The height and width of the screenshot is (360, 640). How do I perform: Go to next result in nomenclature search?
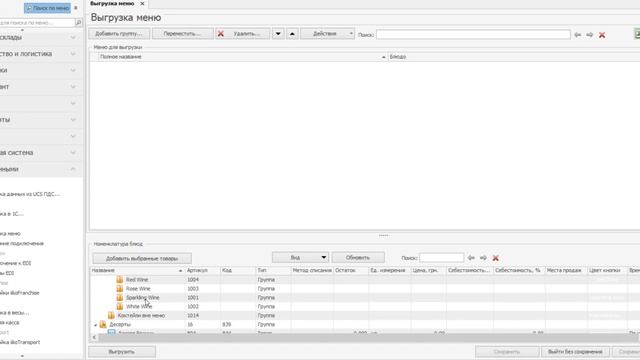tap(483, 258)
